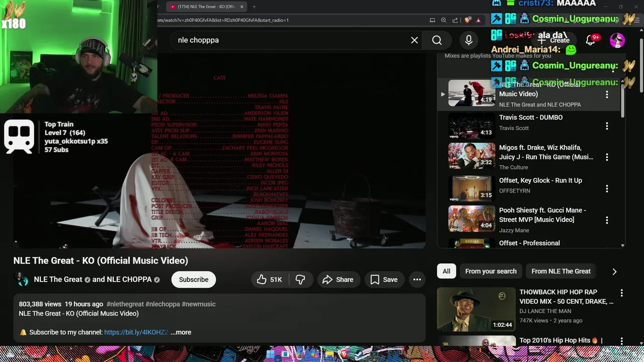Start voice search with microphone icon

coord(468,40)
